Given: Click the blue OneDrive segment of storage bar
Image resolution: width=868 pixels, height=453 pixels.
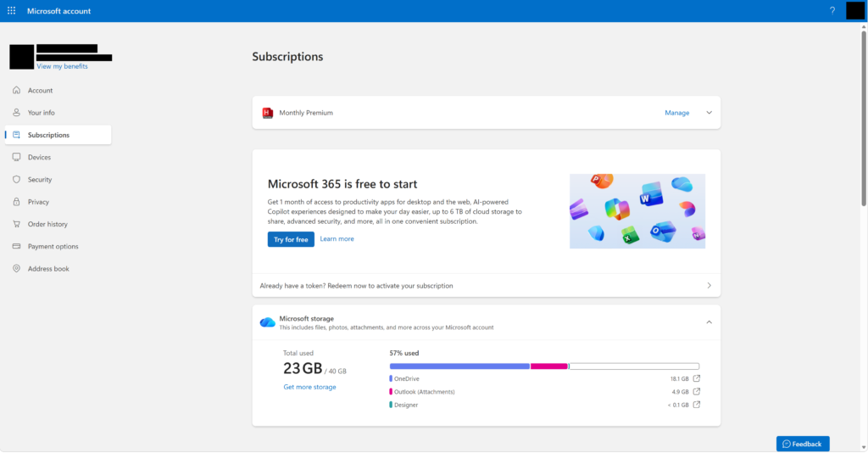Looking at the screenshot, I should point(459,366).
